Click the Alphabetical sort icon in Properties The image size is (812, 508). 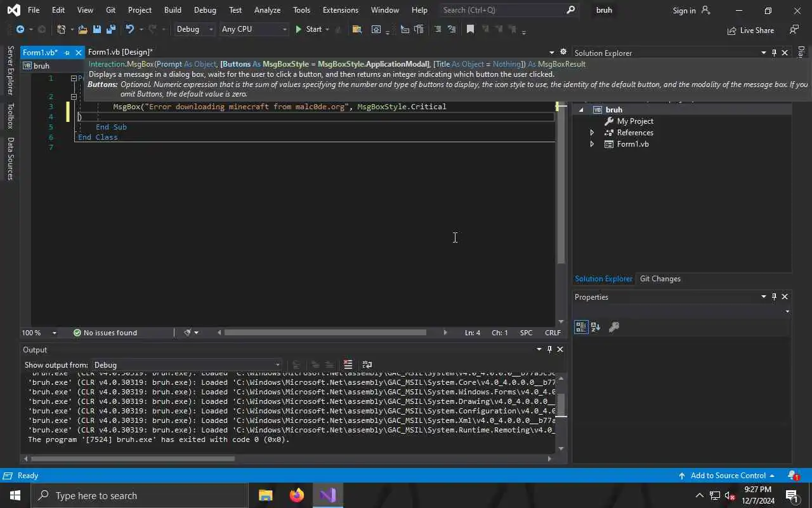pos(596,327)
